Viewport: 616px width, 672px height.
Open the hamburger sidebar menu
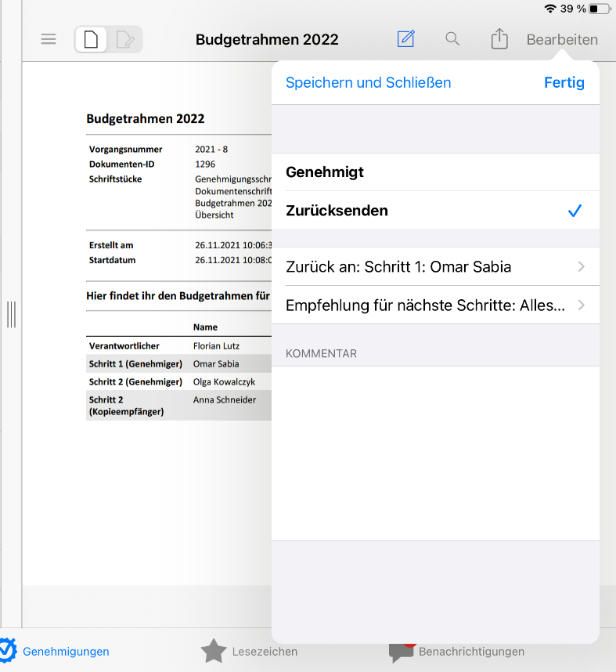tap(49, 39)
